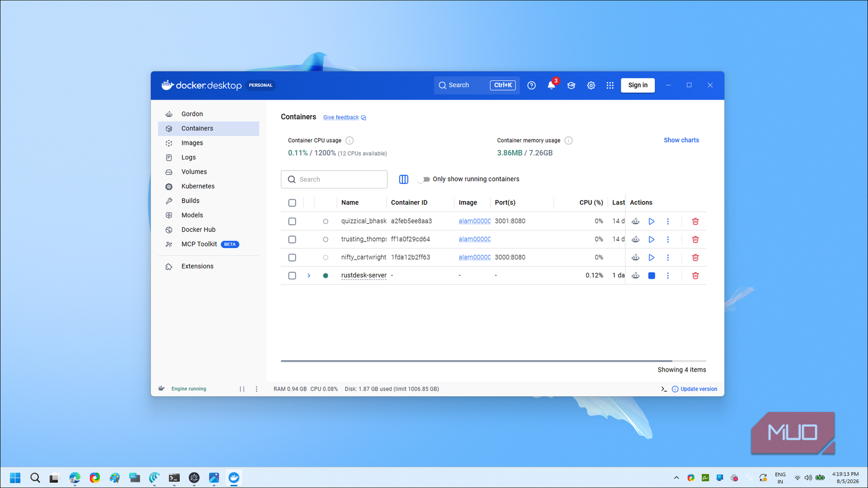868x488 pixels.
Task: Check the quizzical_bhask row checkbox
Action: click(x=292, y=222)
